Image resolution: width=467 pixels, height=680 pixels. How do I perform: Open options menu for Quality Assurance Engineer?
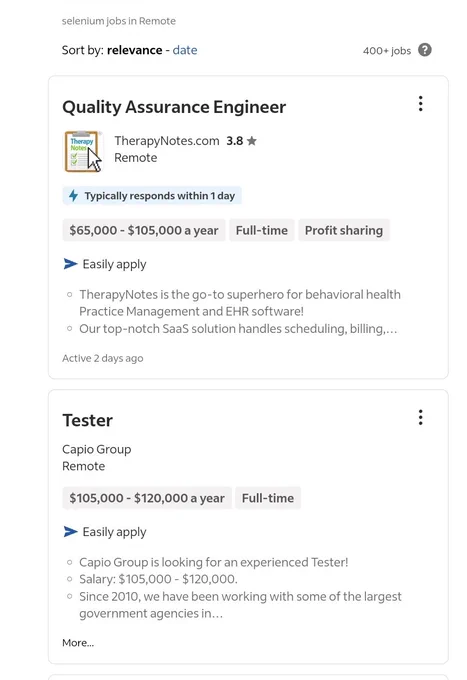pos(420,104)
